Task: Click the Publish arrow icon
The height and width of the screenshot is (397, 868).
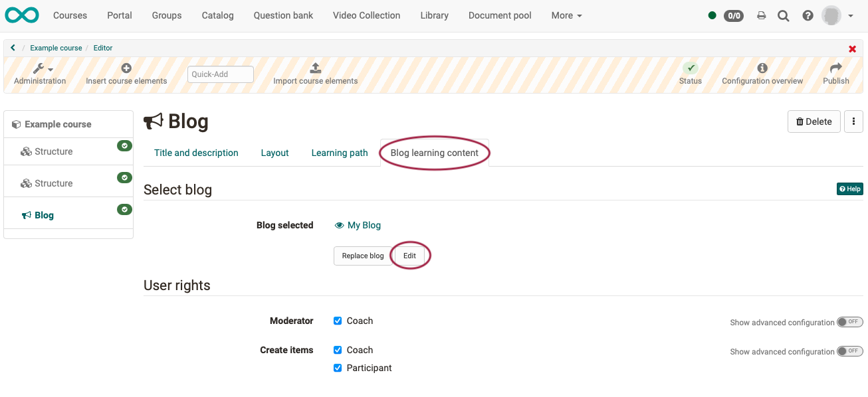Action: click(x=836, y=68)
